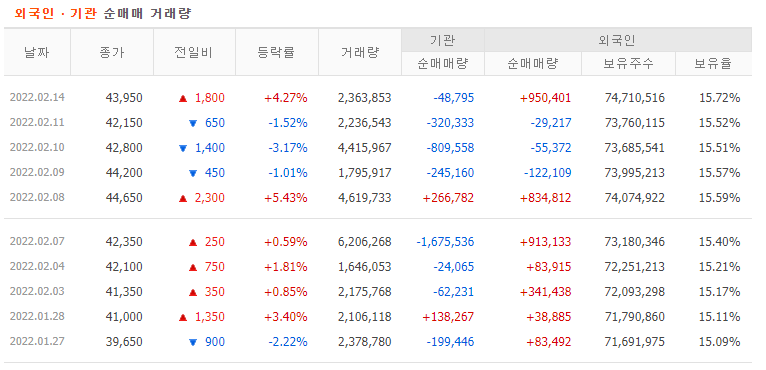This screenshot has width=766, height=370.
Task: Select the 종가 column header
Action: tap(112, 52)
